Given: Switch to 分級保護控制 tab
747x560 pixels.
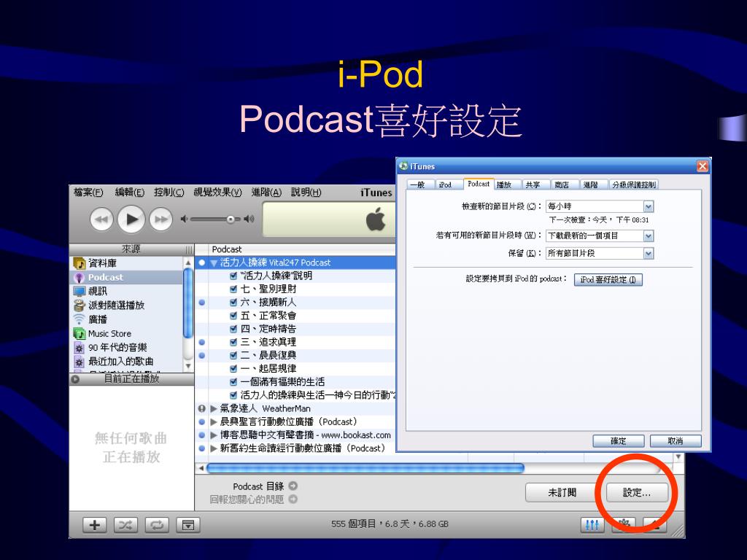Looking at the screenshot, I should tap(634, 184).
